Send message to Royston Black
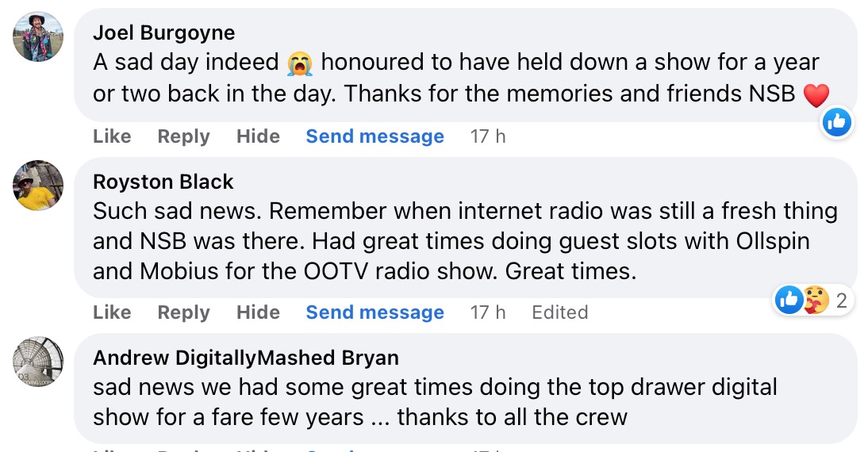The image size is (868, 452). [374, 312]
